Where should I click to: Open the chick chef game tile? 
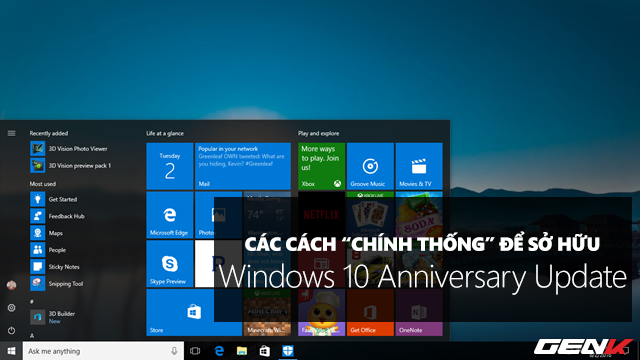321,313
